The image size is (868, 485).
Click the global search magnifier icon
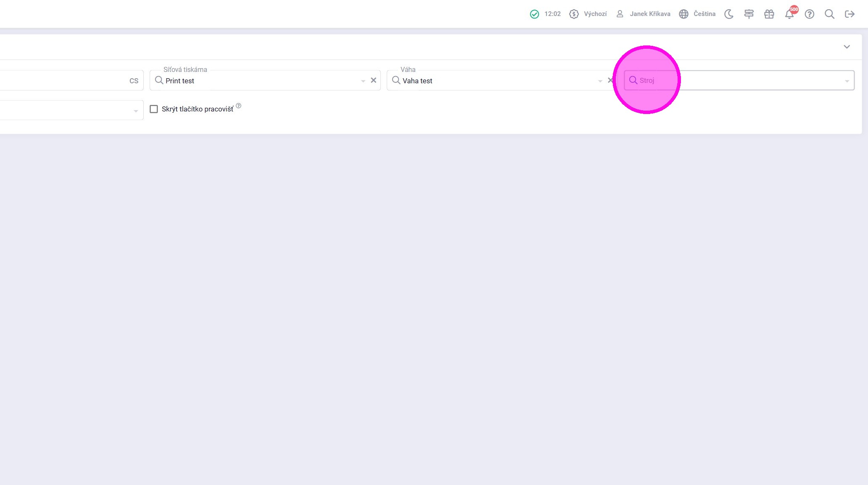click(829, 14)
